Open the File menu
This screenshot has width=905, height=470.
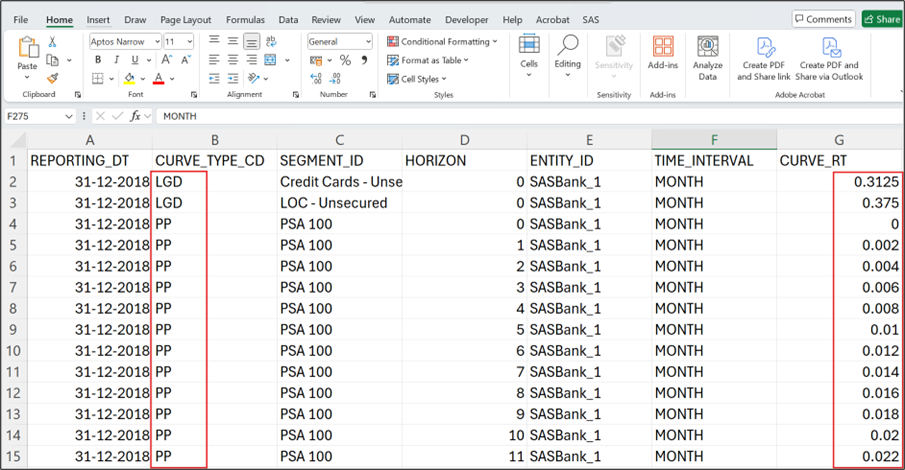21,20
